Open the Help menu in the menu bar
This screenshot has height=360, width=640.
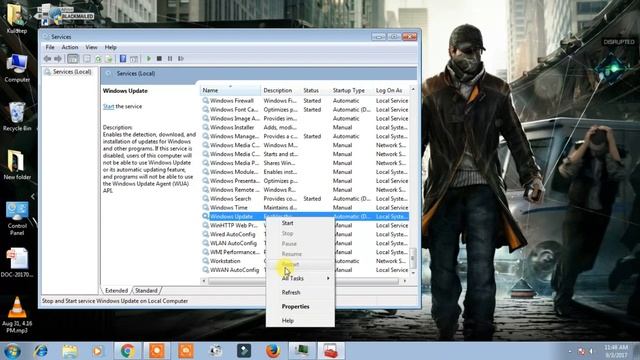pos(111,47)
